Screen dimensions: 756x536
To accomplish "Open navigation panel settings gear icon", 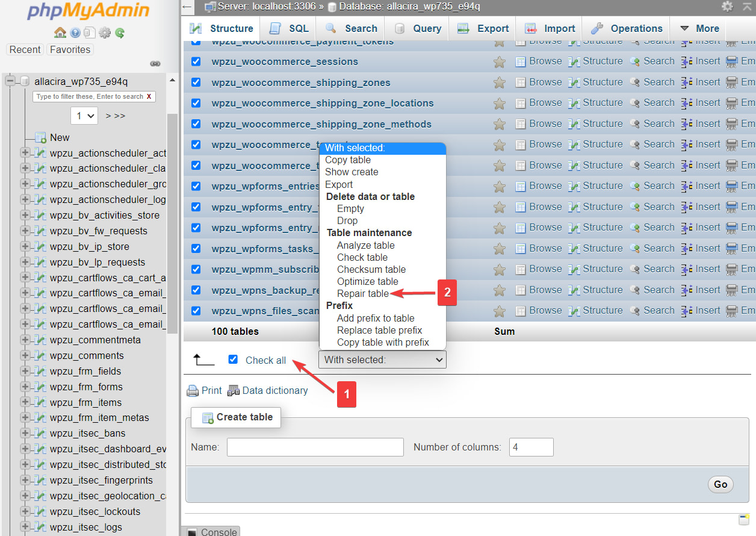I will 105,33.
